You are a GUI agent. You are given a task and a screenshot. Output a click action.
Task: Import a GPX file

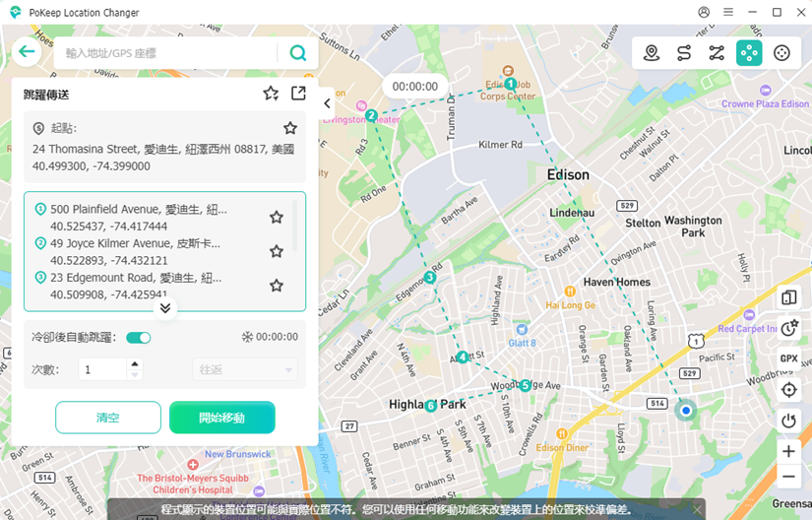tap(788, 358)
